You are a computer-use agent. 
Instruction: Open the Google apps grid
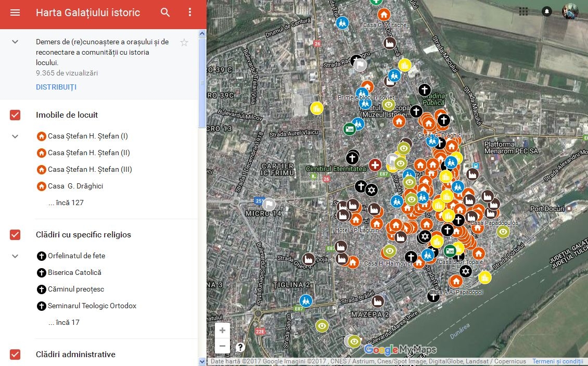[523, 11]
